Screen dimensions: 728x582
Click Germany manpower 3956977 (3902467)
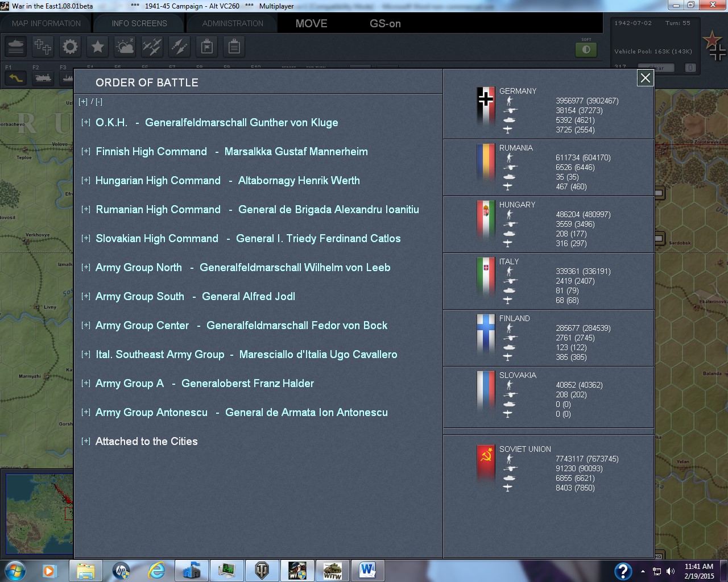(x=587, y=101)
